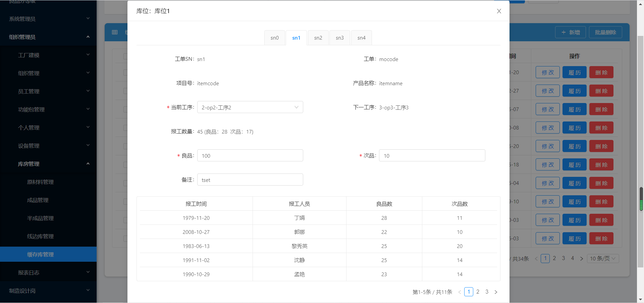Click 修改 in the last table row
The image size is (644, 303).
[x=548, y=239]
